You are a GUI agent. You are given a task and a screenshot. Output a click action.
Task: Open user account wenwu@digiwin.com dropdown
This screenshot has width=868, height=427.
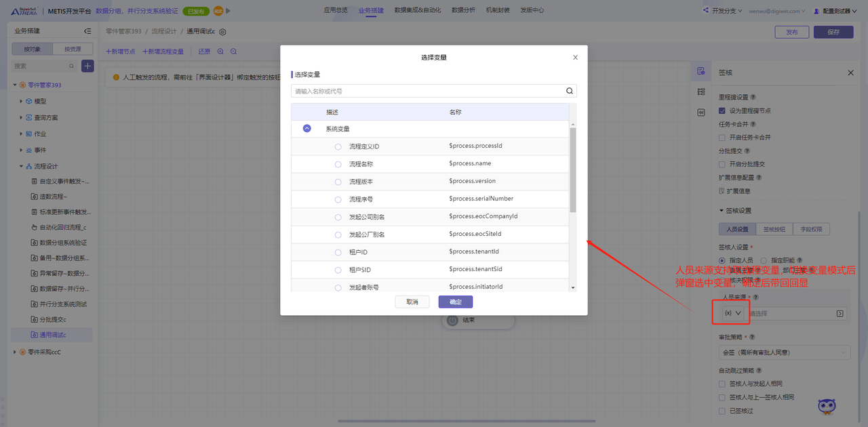[778, 11]
